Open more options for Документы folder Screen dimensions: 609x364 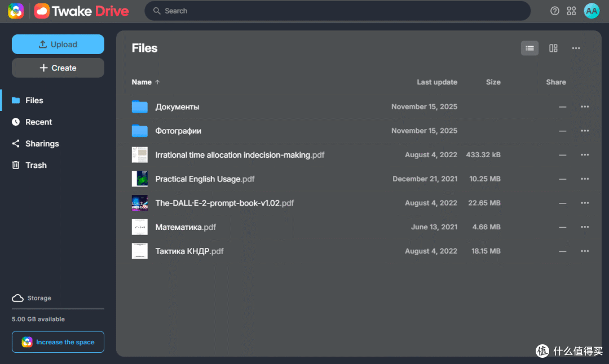585,106
